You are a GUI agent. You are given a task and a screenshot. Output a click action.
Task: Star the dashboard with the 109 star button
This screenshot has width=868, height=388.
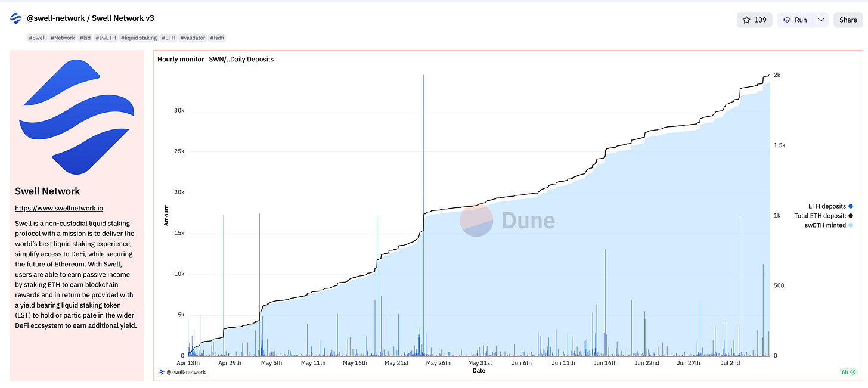point(755,20)
